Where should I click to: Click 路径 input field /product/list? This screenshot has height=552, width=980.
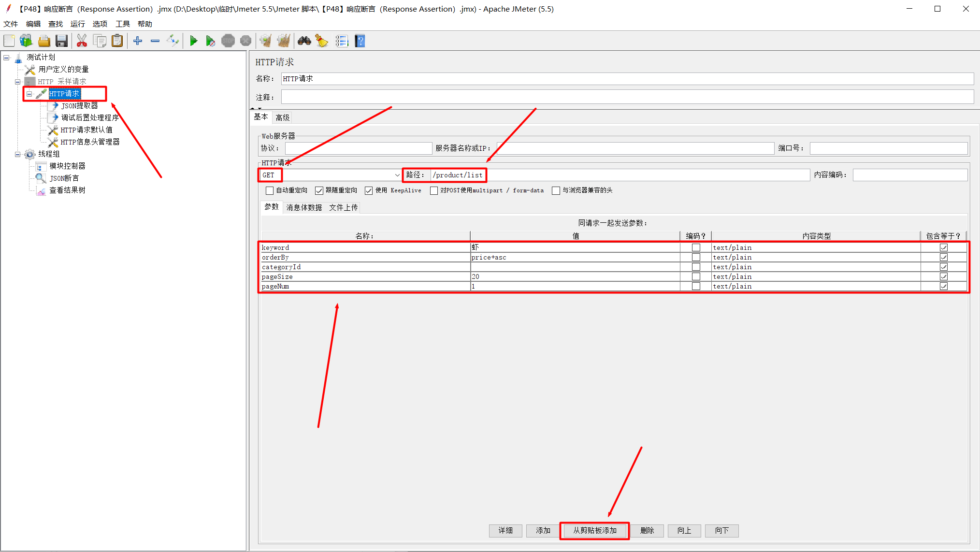(458, 175)
